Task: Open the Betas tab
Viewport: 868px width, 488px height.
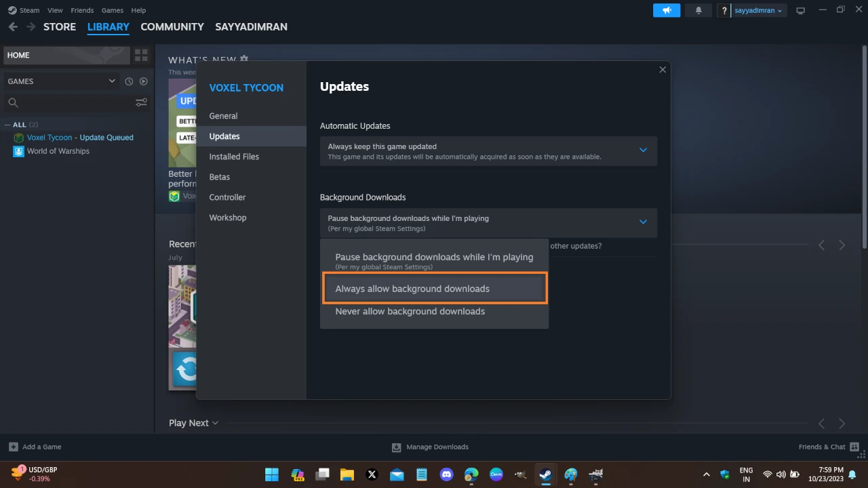Action: [251, 177]
